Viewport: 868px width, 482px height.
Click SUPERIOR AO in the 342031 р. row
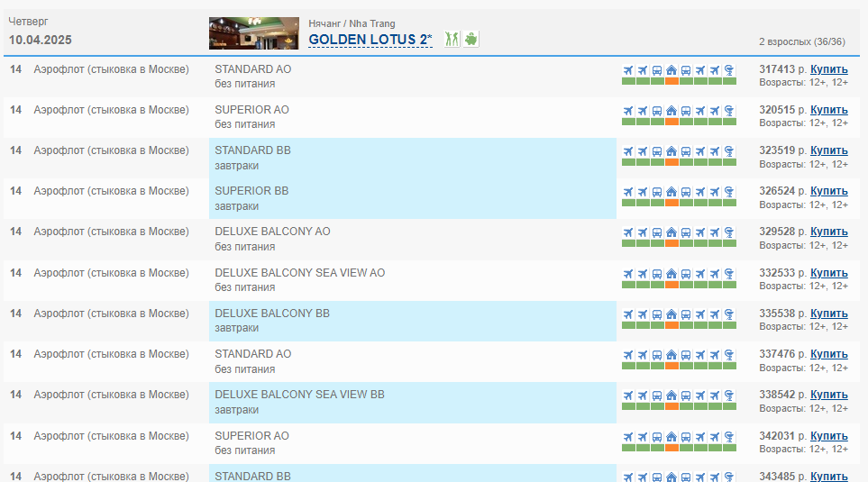coord(251,435)
